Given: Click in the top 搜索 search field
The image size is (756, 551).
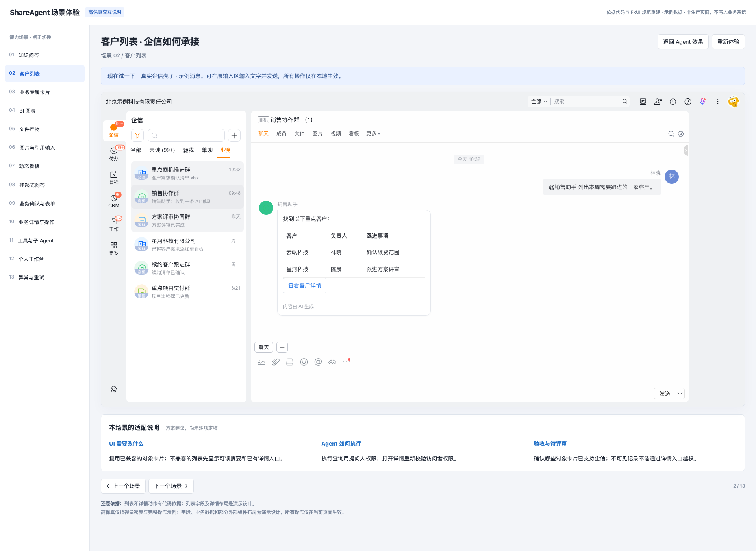Looking at the screenshot, I should [x=587, y=102].
